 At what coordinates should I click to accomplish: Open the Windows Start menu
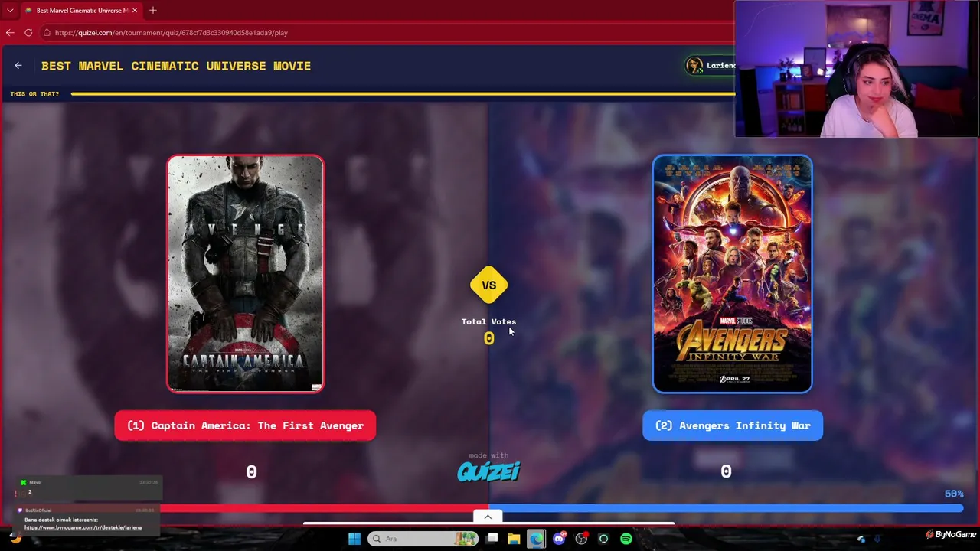pos(354,539)
